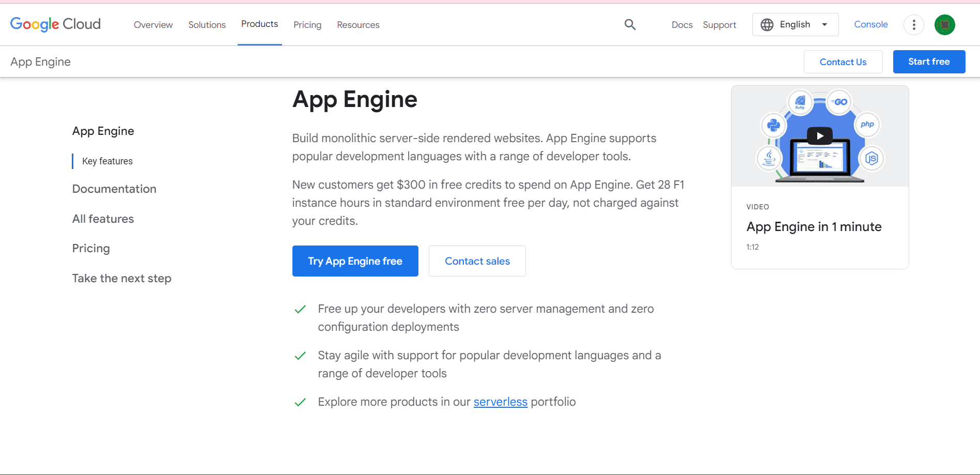Open Documentation in the sidebar
The width and height of the screenshot is (980, 475).
[114, 189]
